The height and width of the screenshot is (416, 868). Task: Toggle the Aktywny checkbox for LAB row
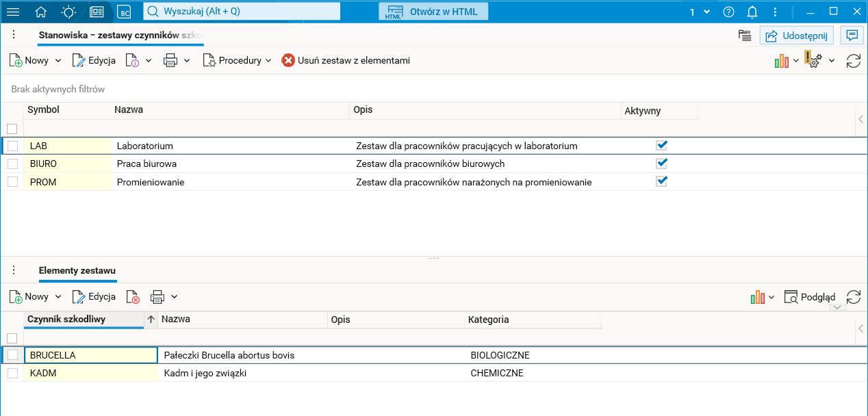click(661, 145)
